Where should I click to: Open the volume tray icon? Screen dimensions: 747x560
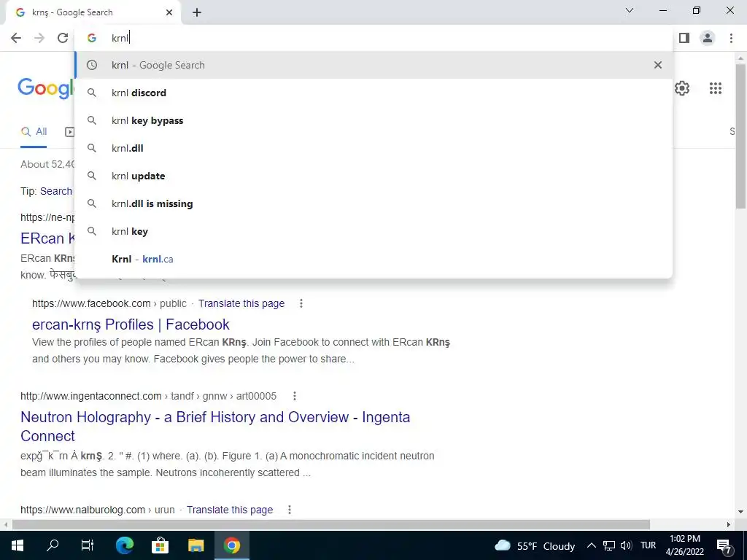(626, 545)
